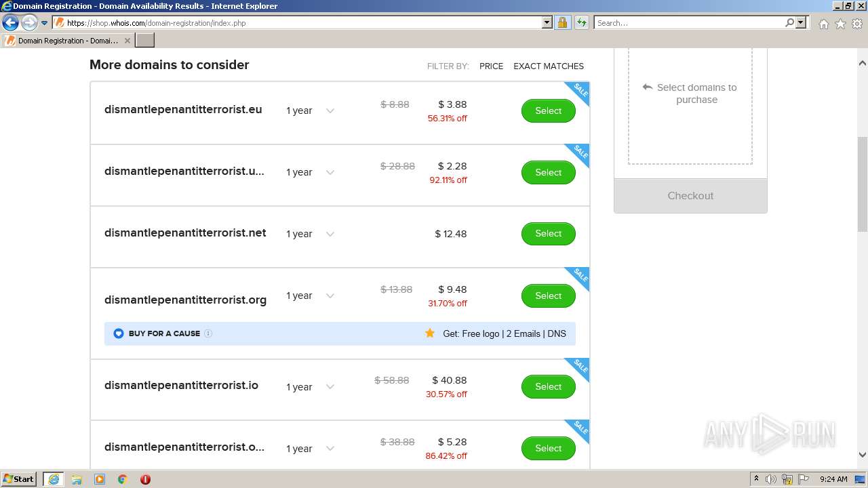Click the browser Search box
Viewport: 868px width, 488px height.
point(690,22)
